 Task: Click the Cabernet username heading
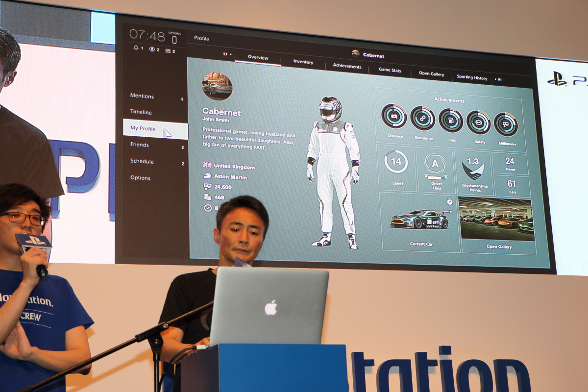point(221,112)
